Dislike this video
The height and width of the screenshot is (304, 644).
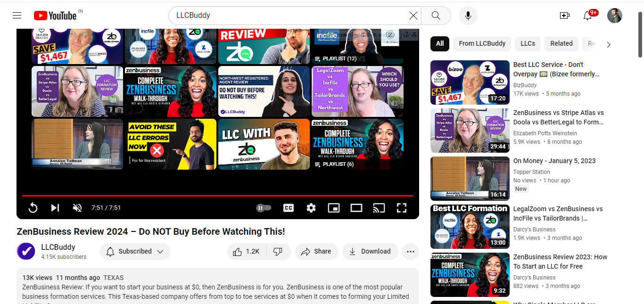[278, 252]
